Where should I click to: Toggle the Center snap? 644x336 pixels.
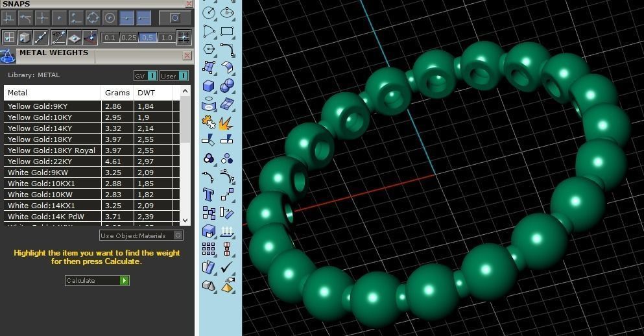pyautogui.click(x=110, y=18)
